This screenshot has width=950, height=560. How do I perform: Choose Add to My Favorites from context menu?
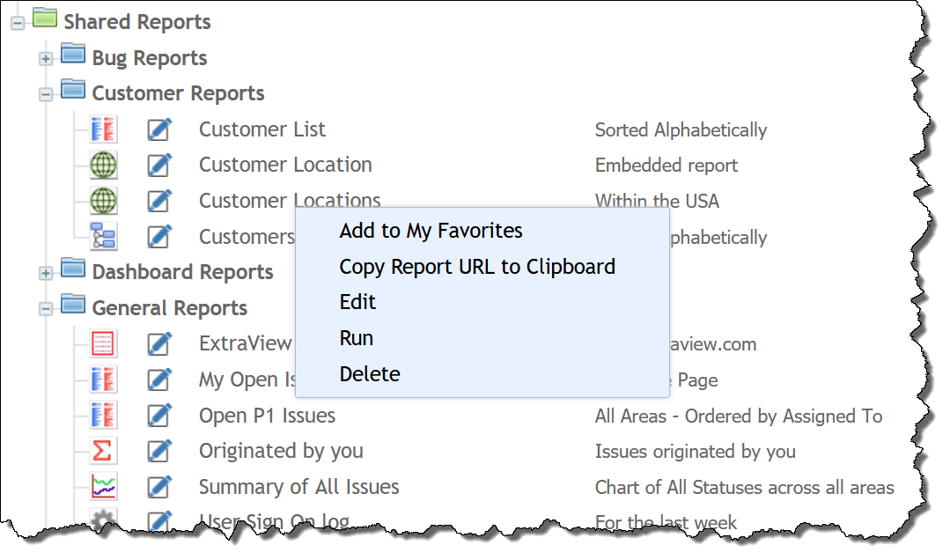pos(431,231)
